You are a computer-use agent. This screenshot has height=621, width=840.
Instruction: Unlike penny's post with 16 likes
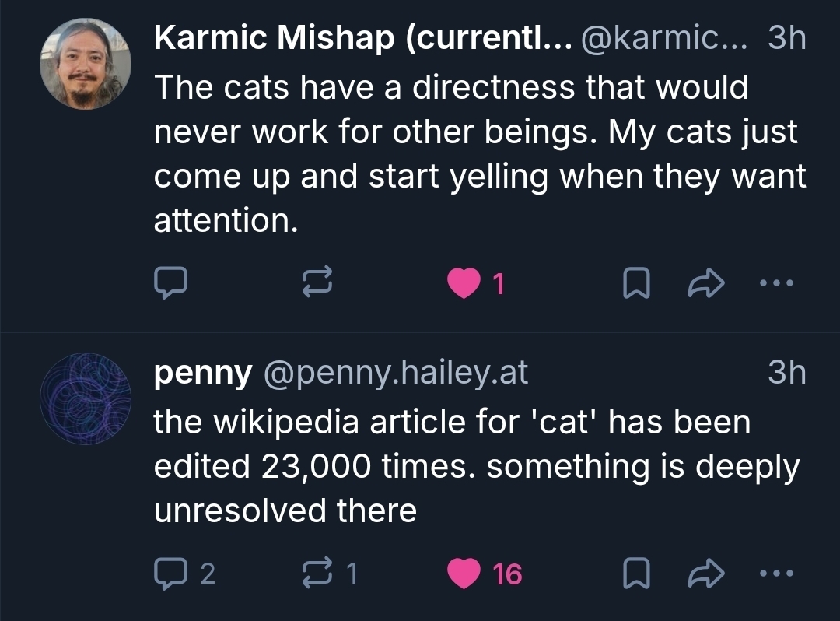click(x=465, y=574)
